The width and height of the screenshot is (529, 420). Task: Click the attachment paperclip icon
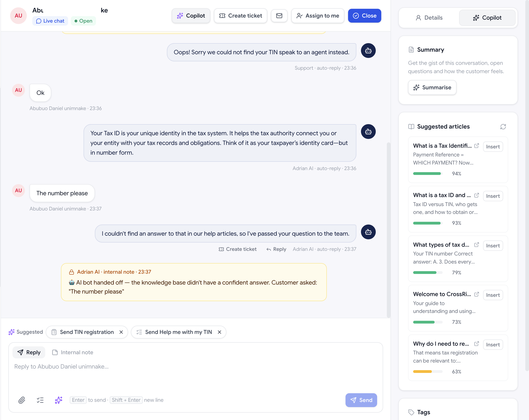point(22,400)
